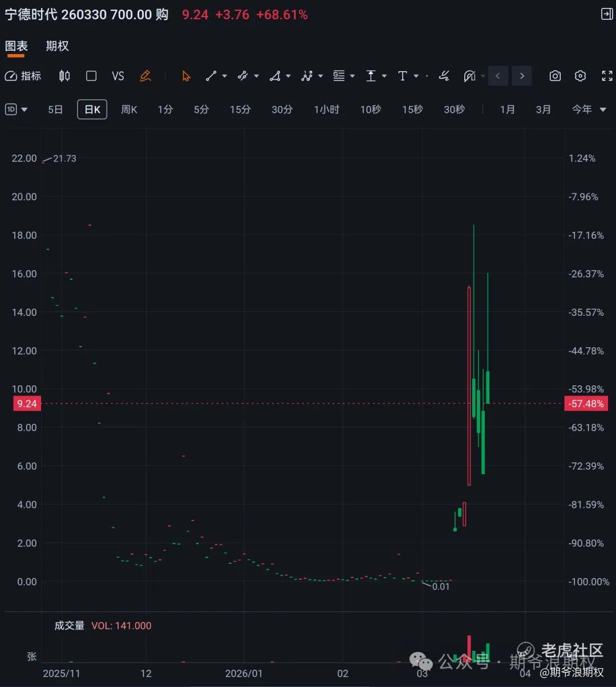616x687 pixels.
Task: Open the VS compare tool
Action: coord(118,76)
